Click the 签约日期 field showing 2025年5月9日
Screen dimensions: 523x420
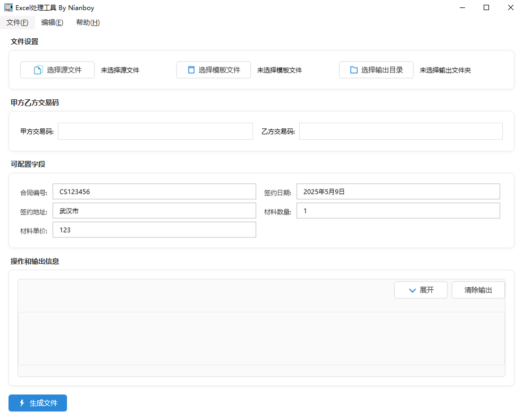[x=398, y=192]
